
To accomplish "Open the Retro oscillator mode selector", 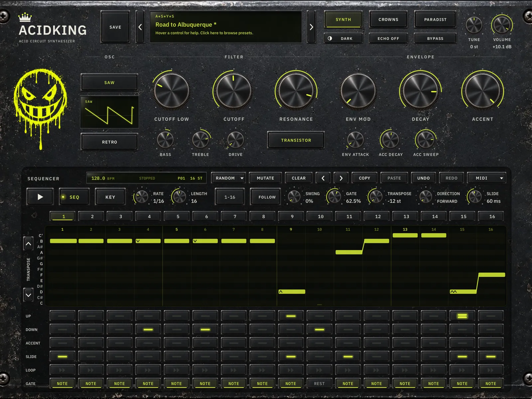I will coord(109,142).
